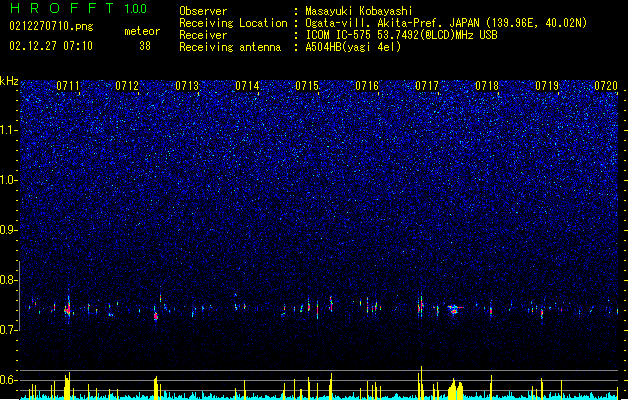The height and width of the screenshot is (400, 629).
Task: Click the Observer field label
Action: 203,11
